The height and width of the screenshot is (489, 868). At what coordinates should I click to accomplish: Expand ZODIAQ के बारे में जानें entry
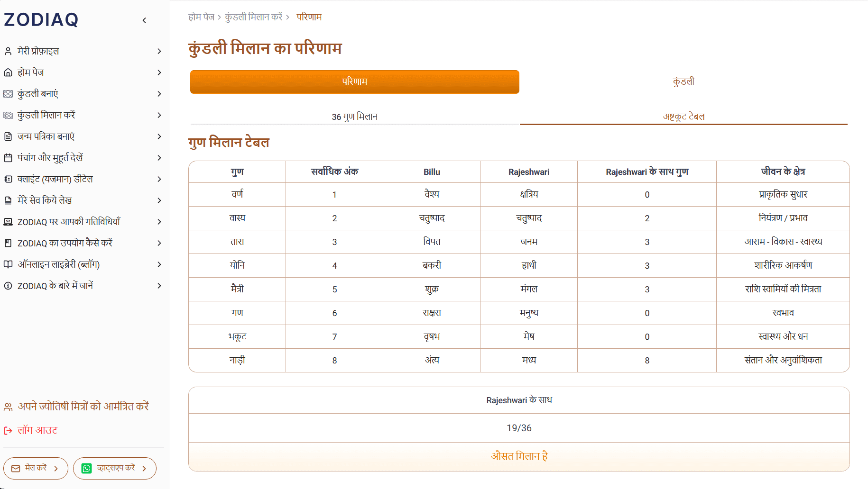[x=159, y=286]
